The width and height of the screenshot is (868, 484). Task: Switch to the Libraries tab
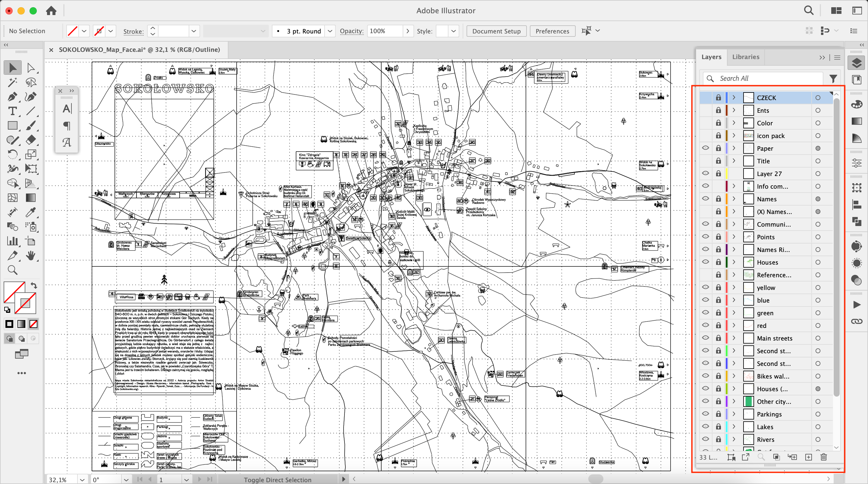tap(746, 57)
